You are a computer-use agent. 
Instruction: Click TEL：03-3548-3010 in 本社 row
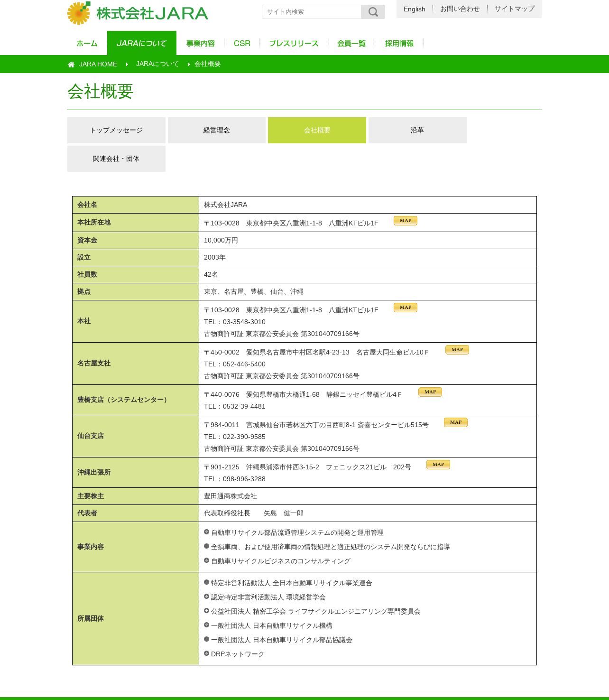pos(235,322)
